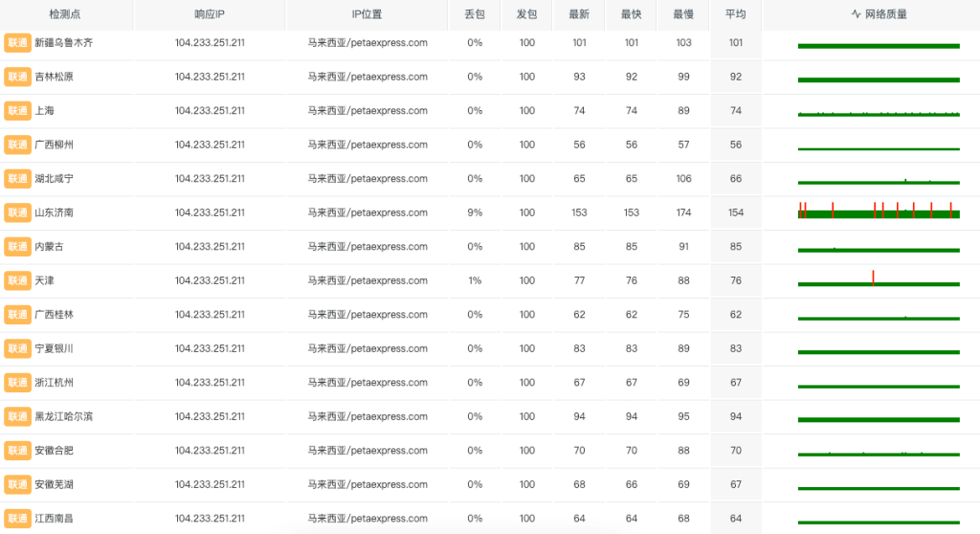Click the 联通 badge beside 江西南昌

click(17, 519)
